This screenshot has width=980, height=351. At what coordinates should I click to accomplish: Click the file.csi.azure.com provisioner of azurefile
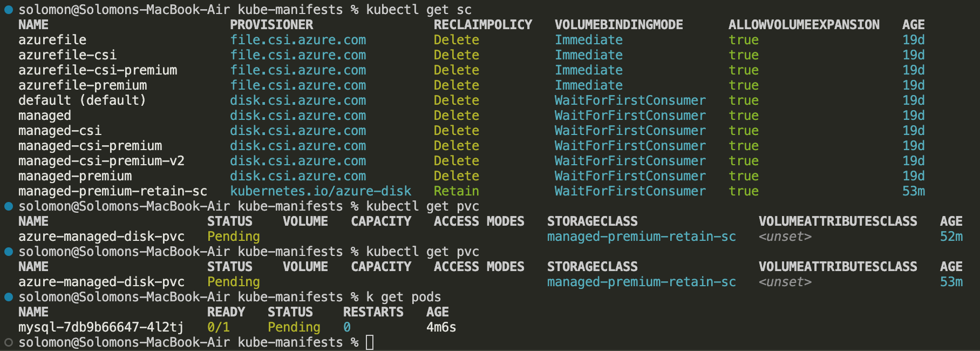pos(298,40)
